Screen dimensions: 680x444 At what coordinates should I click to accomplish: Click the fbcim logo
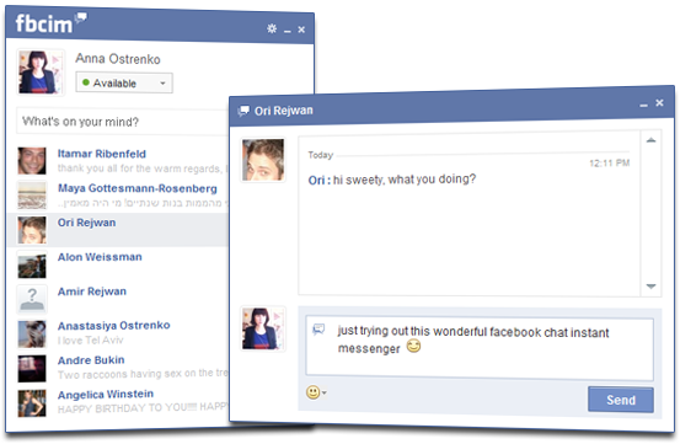(x=51, y=23)
